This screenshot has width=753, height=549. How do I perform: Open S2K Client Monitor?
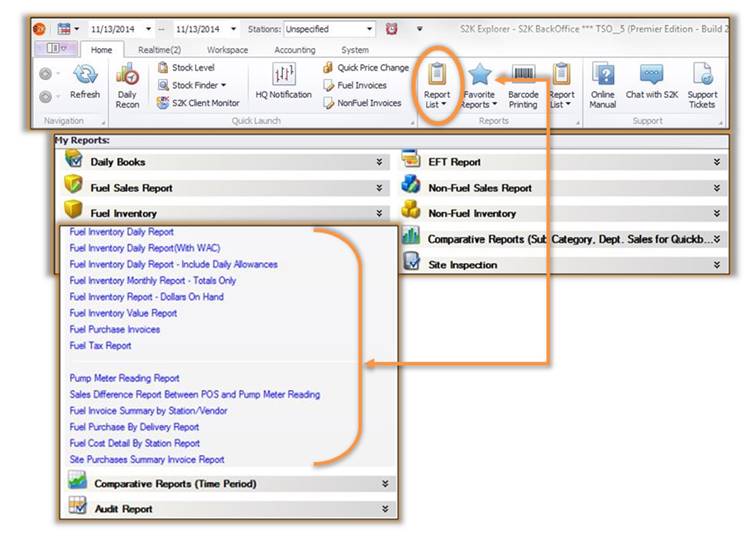coord(164,102)
